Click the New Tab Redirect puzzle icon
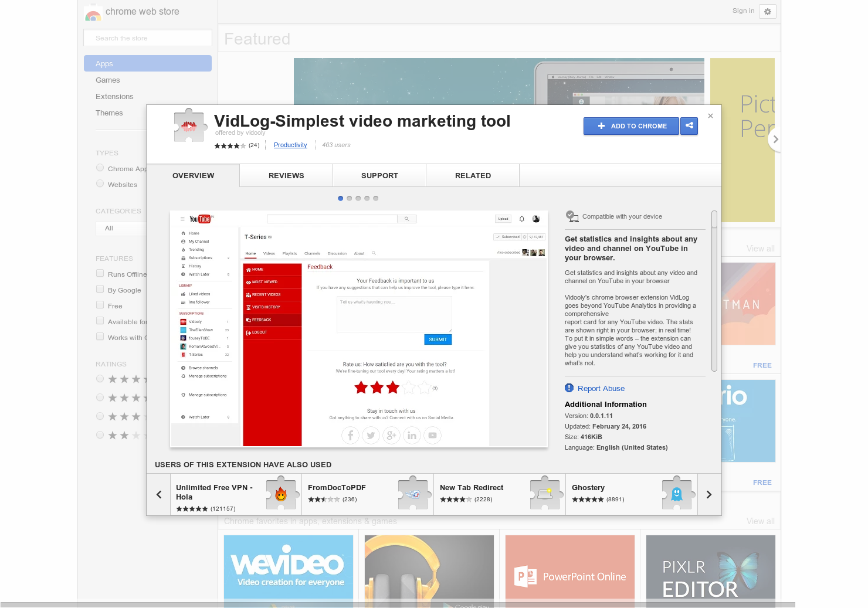The height and width of the screenshot is (608, 868). (x=545, y=494)
